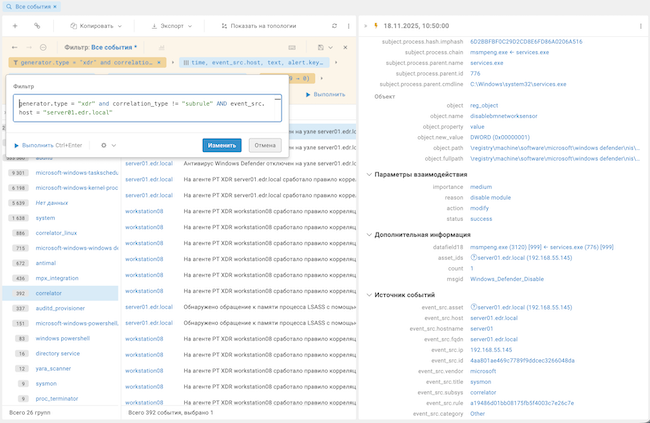650x423 pixels.
Task: Expand the event card with left chevron
Action: [x=365, y=26]
